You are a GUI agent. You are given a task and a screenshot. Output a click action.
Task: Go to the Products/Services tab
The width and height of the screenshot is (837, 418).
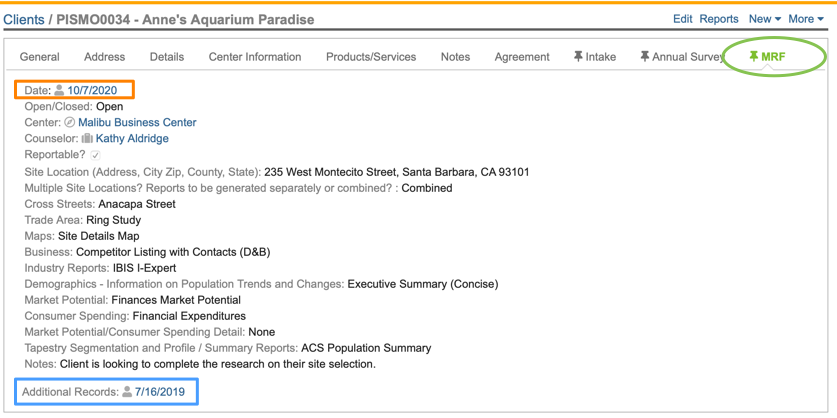pos(371,57)
